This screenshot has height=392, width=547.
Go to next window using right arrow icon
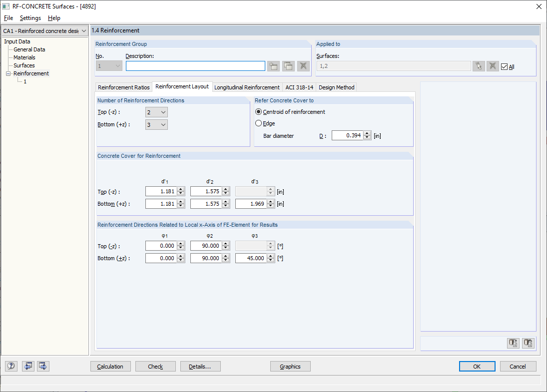pos(43,366)
